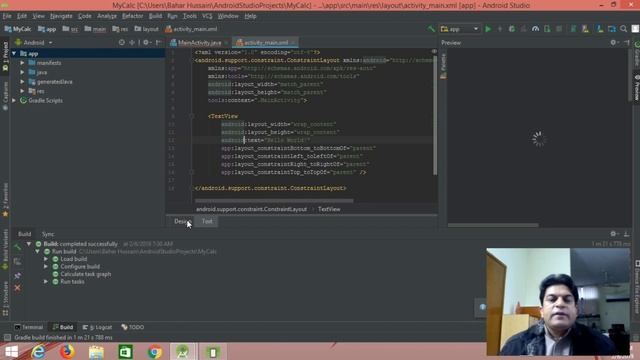Click the Internet Explorer taskbar icon

point(39,351)
